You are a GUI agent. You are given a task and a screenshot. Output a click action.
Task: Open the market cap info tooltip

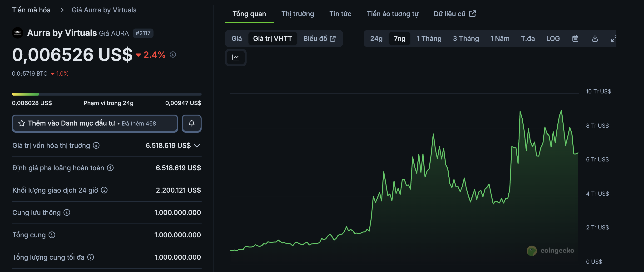coord(96,146)
